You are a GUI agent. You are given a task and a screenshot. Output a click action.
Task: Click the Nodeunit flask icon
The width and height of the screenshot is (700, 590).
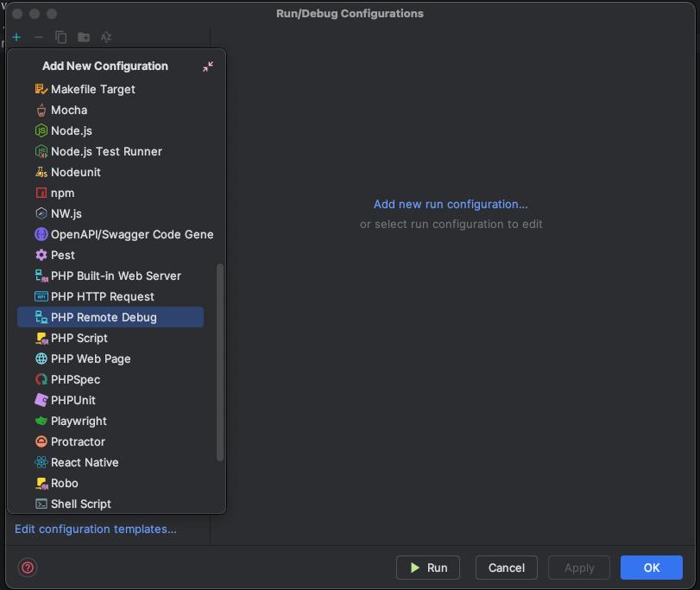41,172
